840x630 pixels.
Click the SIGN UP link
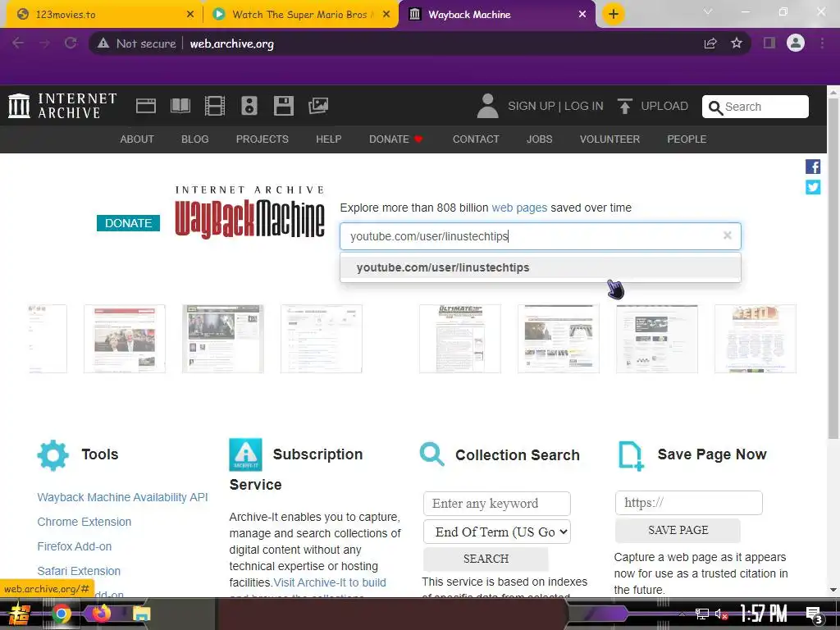(531, 106)
